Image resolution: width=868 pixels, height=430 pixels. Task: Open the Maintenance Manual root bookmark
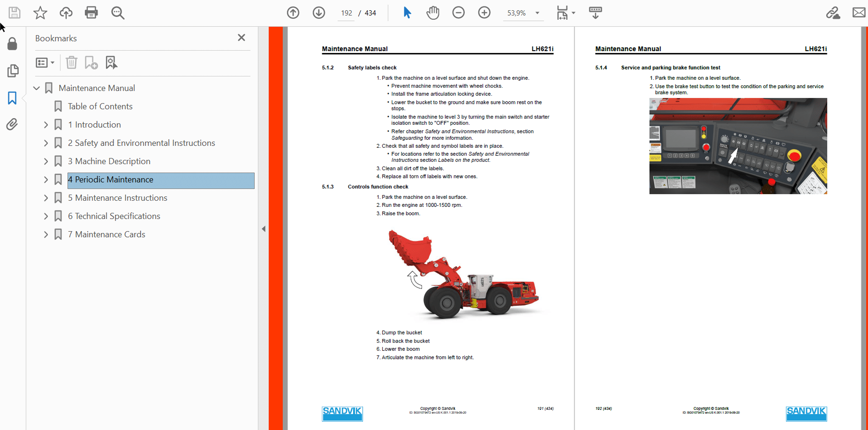click(x=97, y=88)
